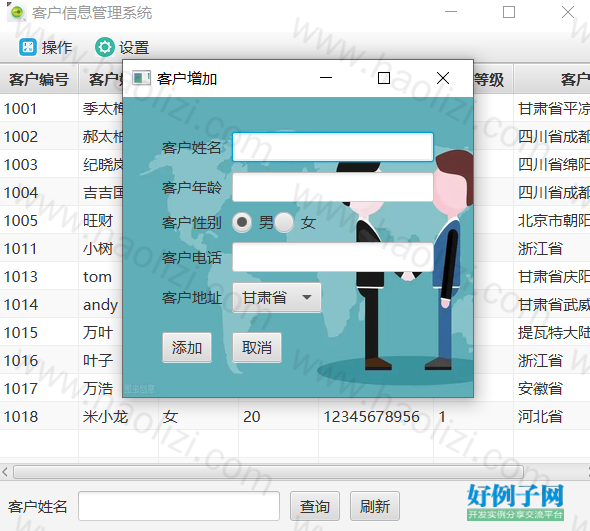Click the horizontal scrollbar of the table
The width and height of the screenshot is (590, 531).
point(268,472)
